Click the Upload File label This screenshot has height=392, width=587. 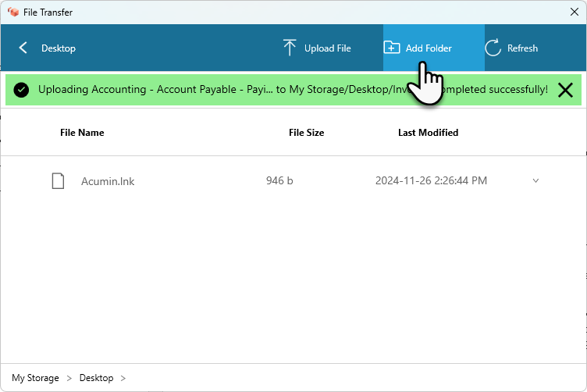click(x=328, y=48)
